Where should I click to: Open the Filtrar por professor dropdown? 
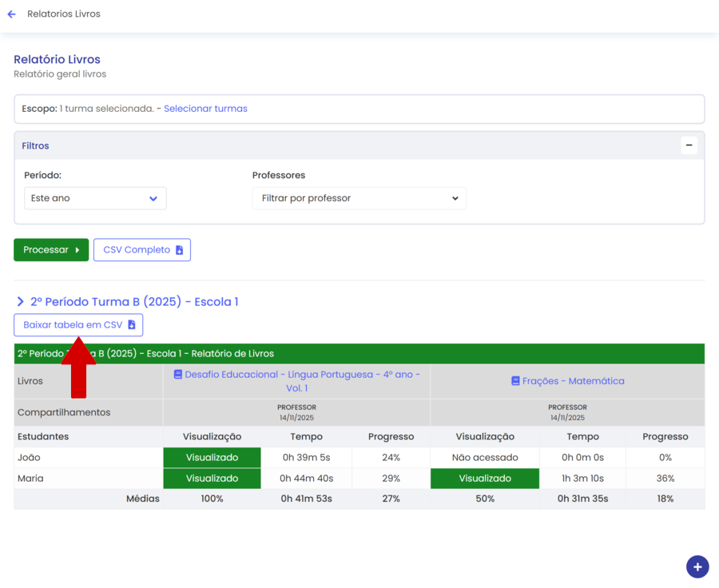point(359,198)
